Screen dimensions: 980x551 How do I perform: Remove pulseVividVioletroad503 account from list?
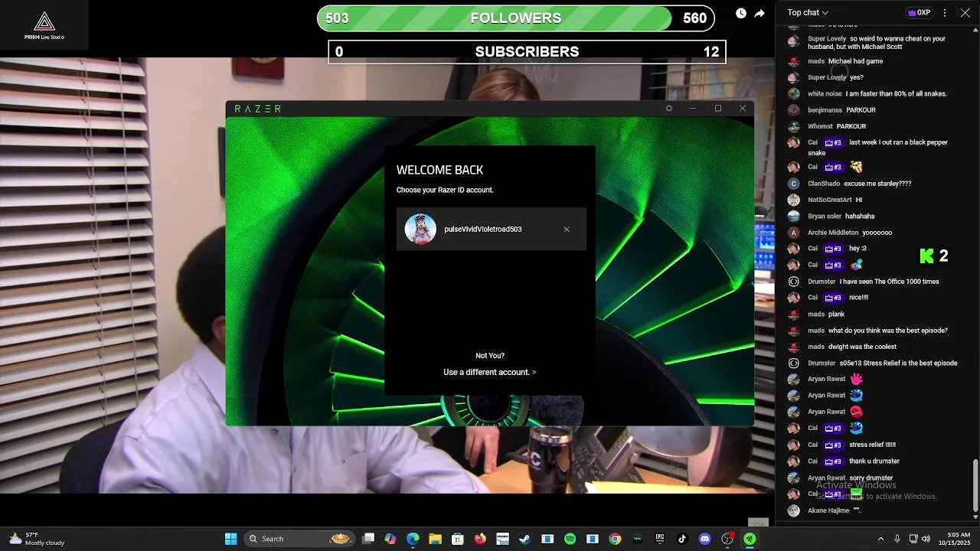[x=567, y=230]
